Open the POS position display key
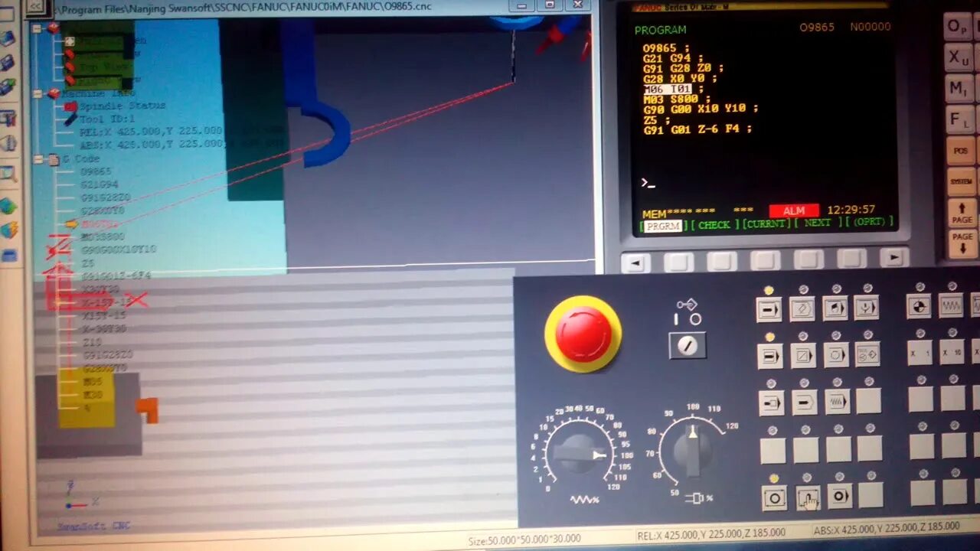The width and height of the screenshot is (980, 551). pos(961,151)
